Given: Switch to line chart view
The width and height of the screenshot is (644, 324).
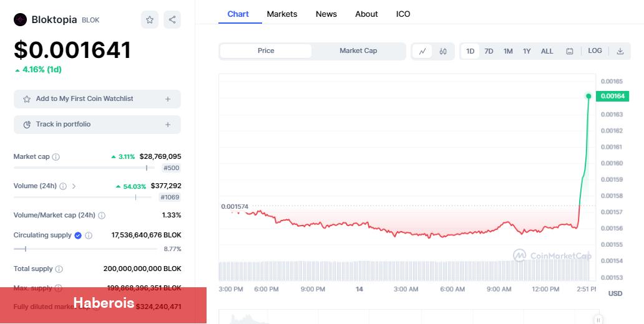Looking at the screenshot, I should 422,51.
